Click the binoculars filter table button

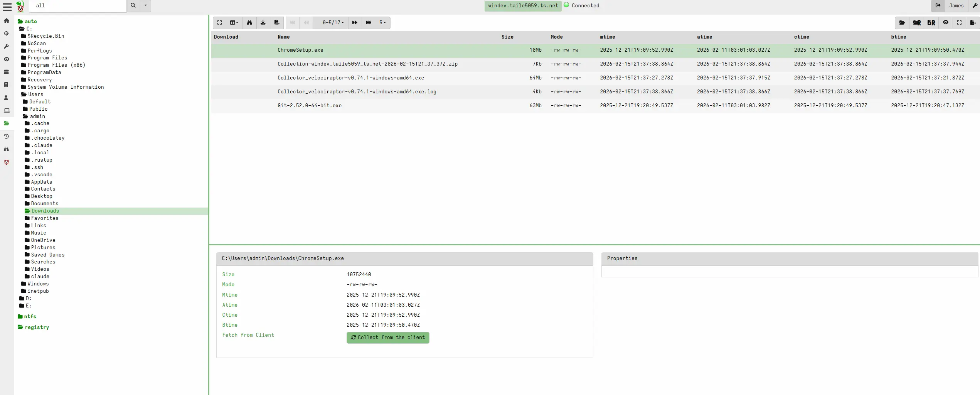[x=249, y=23]
